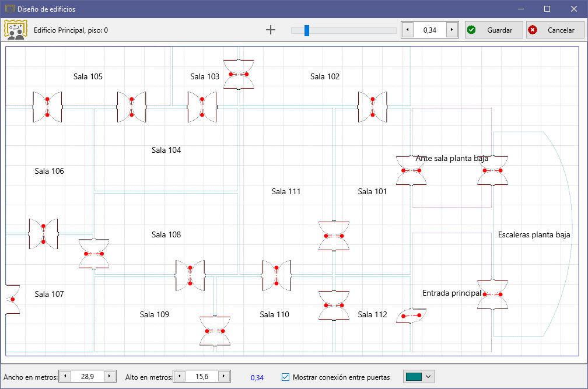Select the Sala 108 room label
This screenshot has width=588, height=389.
(x=166, y=234)
